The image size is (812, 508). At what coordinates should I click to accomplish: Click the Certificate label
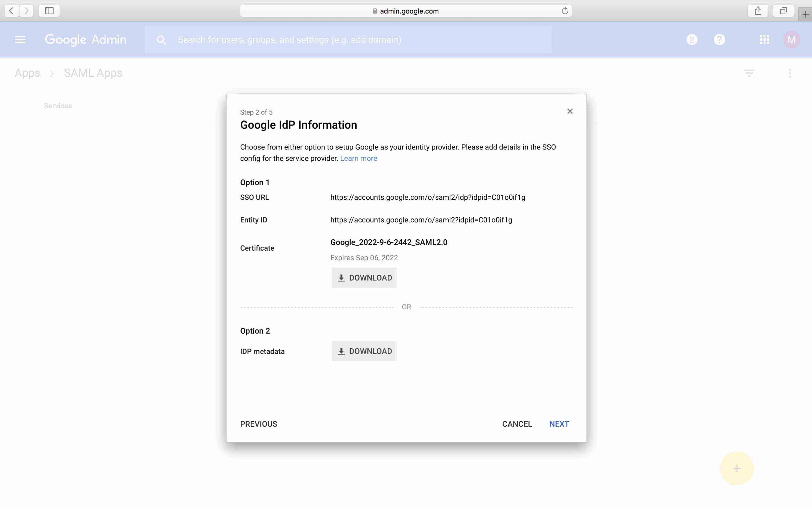pyautogui.click(x=257, y=248)
